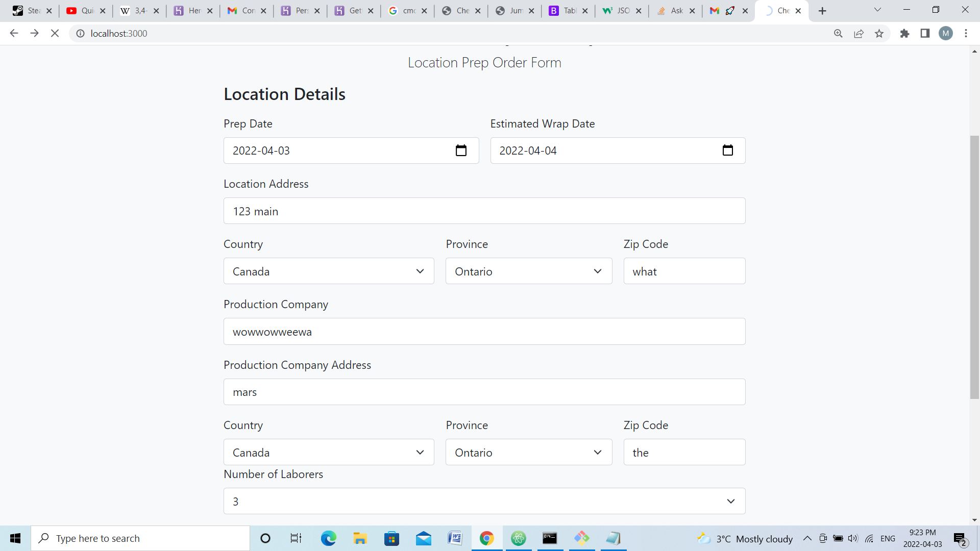The image size is (980, 551).
Task: Switch to the YouTube browser tab
Action: pyautogui.click(x=85, y=11)
